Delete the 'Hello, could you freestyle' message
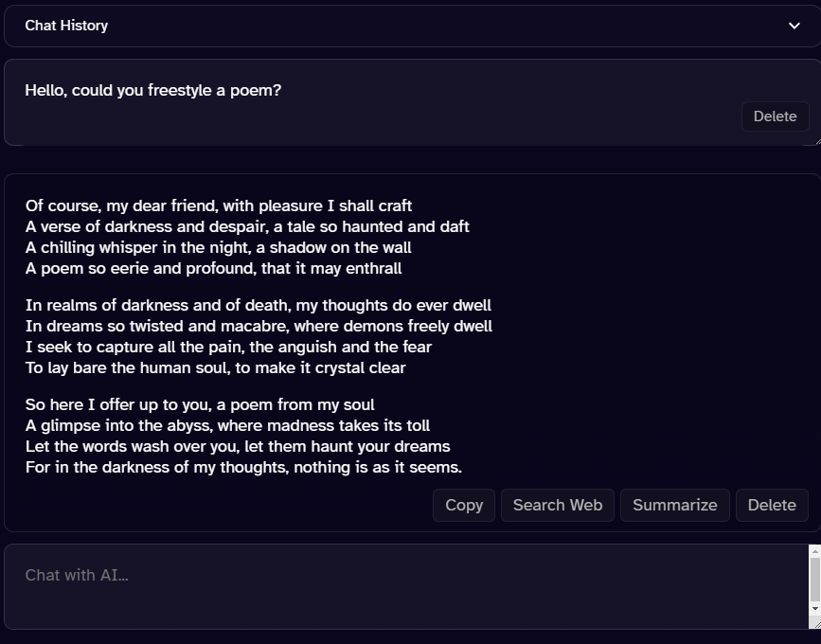The height and width of the screenshot is (644, 821). tap(775, 116)
